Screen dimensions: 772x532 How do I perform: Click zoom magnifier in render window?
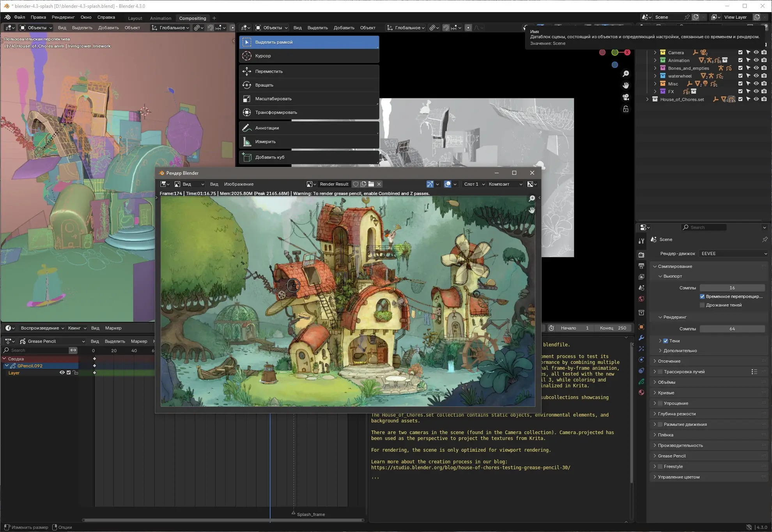532,199
